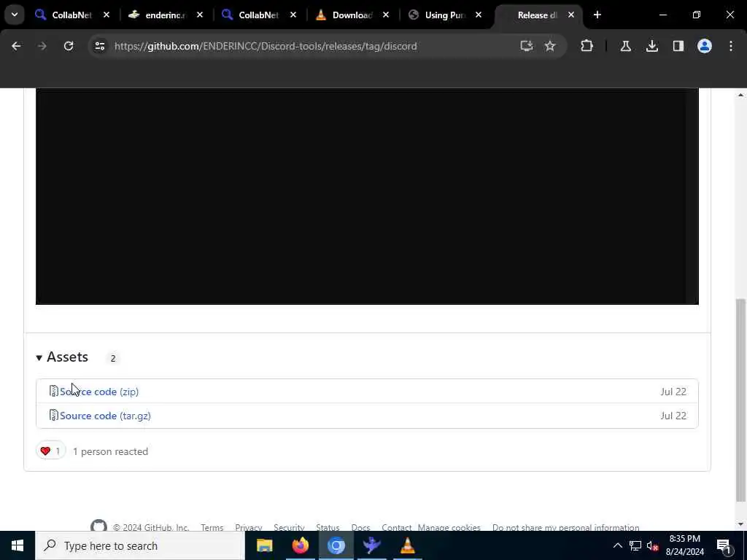Open Firefox from taskbar

tap(300, 545)
